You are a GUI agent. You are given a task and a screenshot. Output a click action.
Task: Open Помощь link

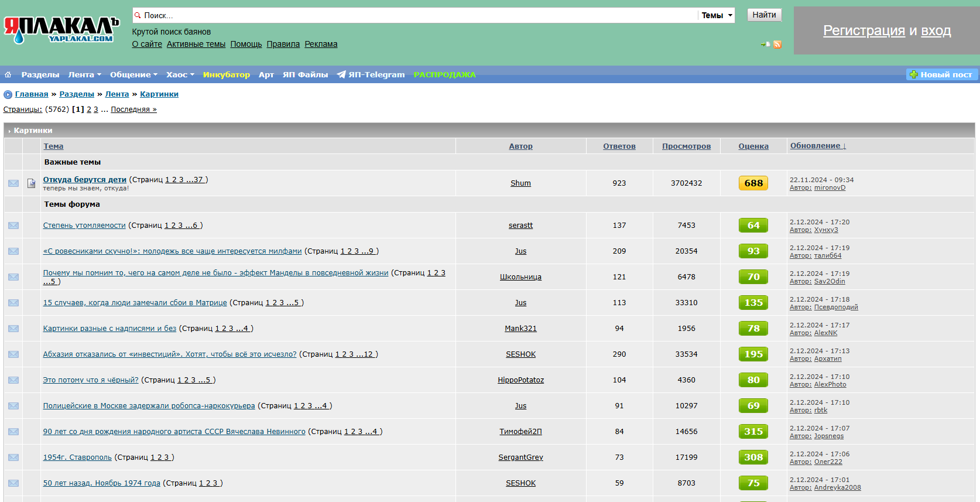tap(246, 44)
